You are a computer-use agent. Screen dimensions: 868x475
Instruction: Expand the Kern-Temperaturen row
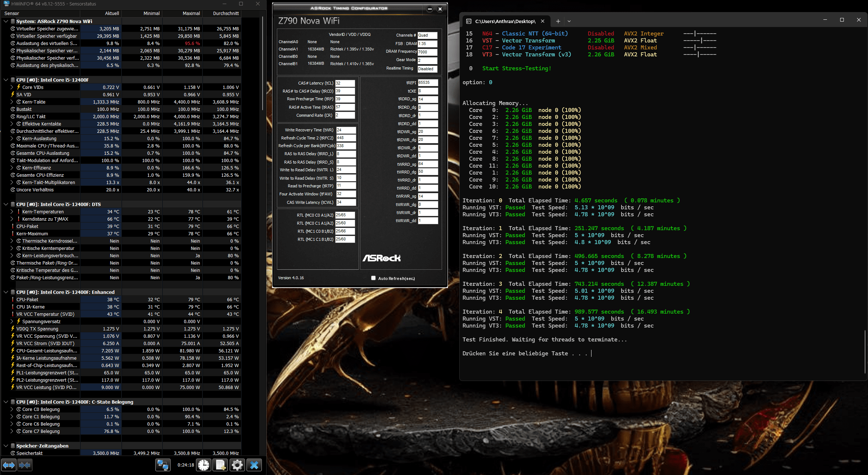[12, 212]
